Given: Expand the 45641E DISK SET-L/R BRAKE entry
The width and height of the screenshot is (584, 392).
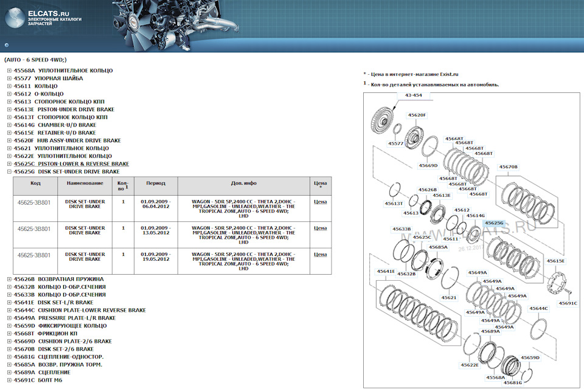Looking at the screenshot, I should point(9,302).
